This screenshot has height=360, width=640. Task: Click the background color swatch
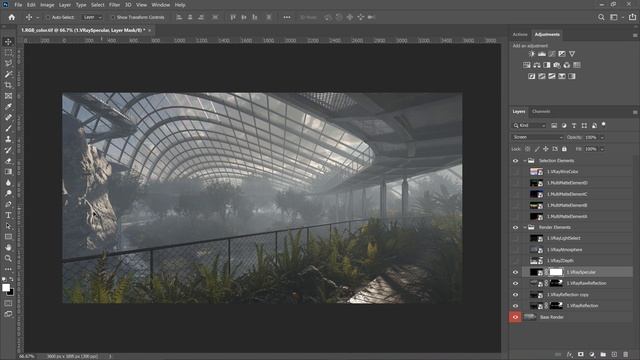point(11,293)
